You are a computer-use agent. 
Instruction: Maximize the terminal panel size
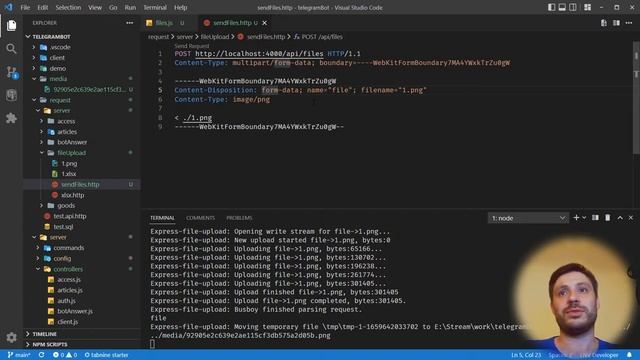620,218
